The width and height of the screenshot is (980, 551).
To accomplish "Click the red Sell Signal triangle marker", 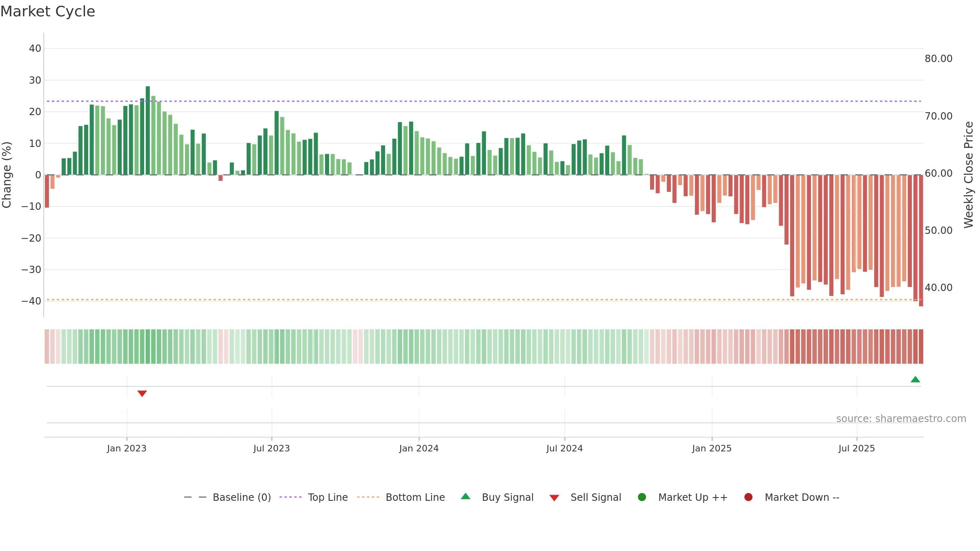I will pyautogui.click(x=142, y=393).
